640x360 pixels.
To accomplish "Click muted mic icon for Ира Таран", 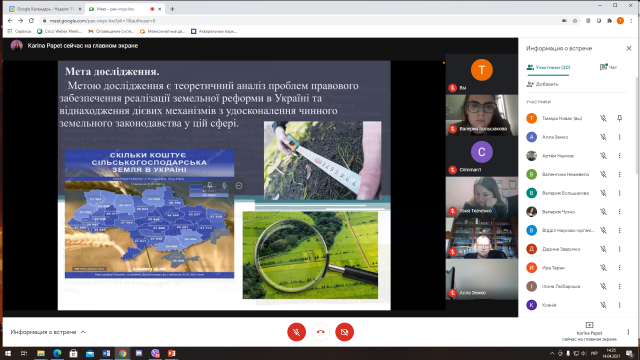I will coord(603,268).
